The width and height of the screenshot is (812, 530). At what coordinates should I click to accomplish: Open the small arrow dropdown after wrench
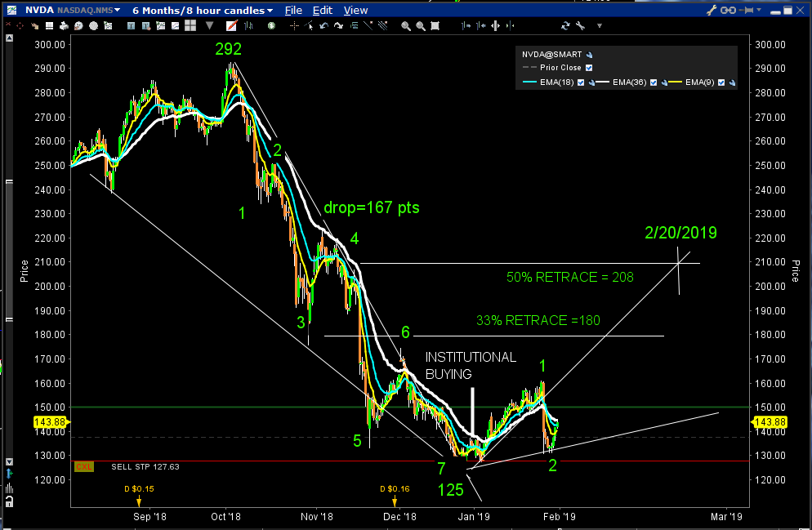click(599, 25)
